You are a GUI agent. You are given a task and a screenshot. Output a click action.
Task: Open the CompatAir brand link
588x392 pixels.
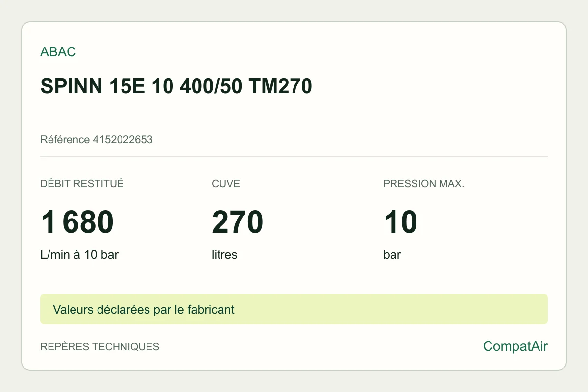coord(515,346)
